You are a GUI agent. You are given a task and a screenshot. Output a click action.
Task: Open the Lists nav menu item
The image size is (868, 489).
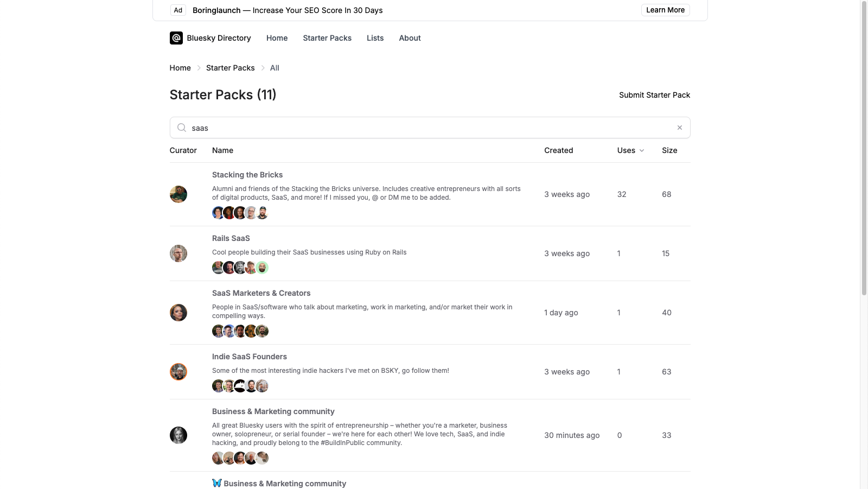click(x=375, y=38)
